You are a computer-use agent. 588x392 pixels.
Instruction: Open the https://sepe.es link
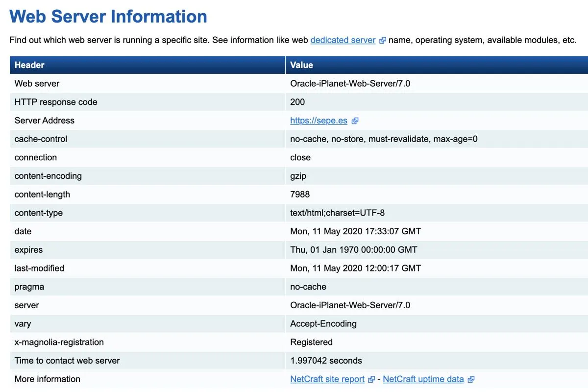pos(318,121)
